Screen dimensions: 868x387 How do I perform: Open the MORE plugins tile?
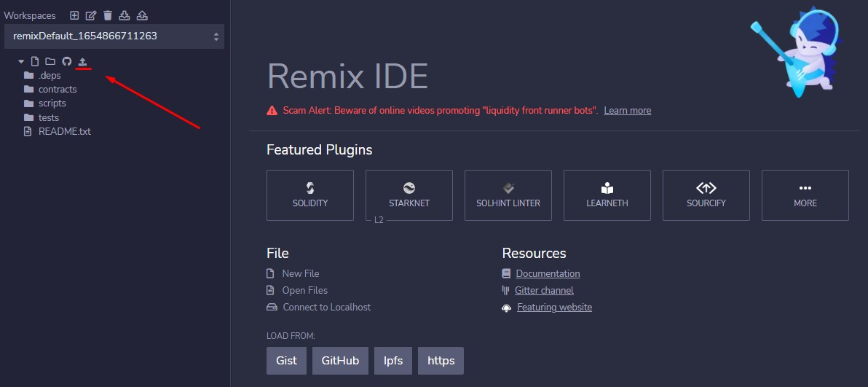805,195
